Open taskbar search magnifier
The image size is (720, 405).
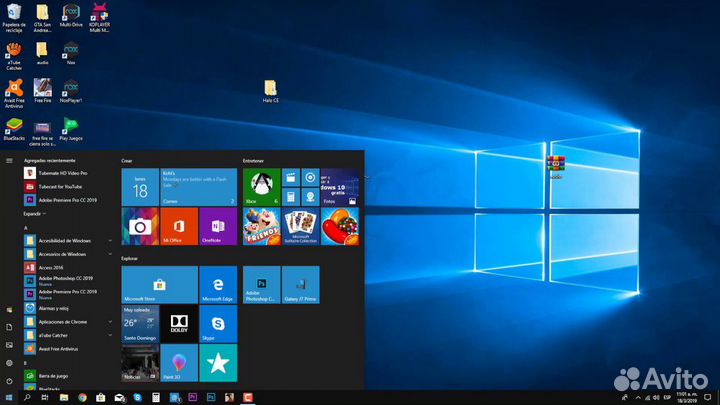[x=27, y=397]
